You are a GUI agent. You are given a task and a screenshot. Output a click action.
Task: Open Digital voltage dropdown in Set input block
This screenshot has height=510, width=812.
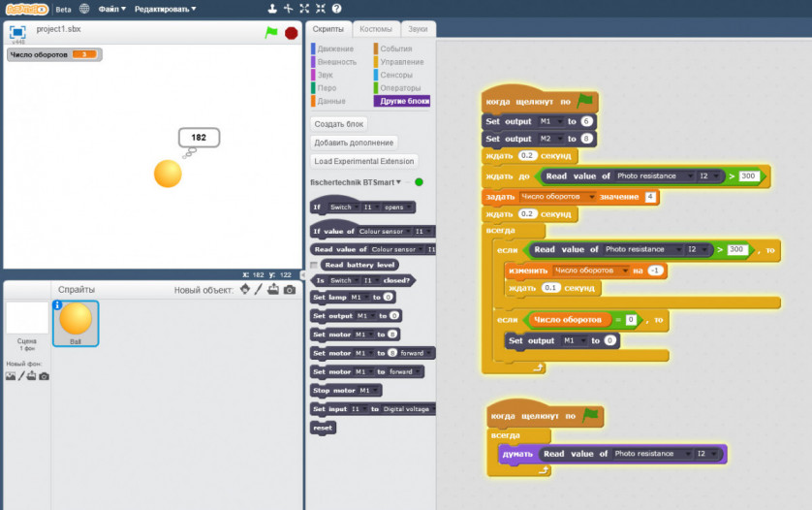pos(409,409)
